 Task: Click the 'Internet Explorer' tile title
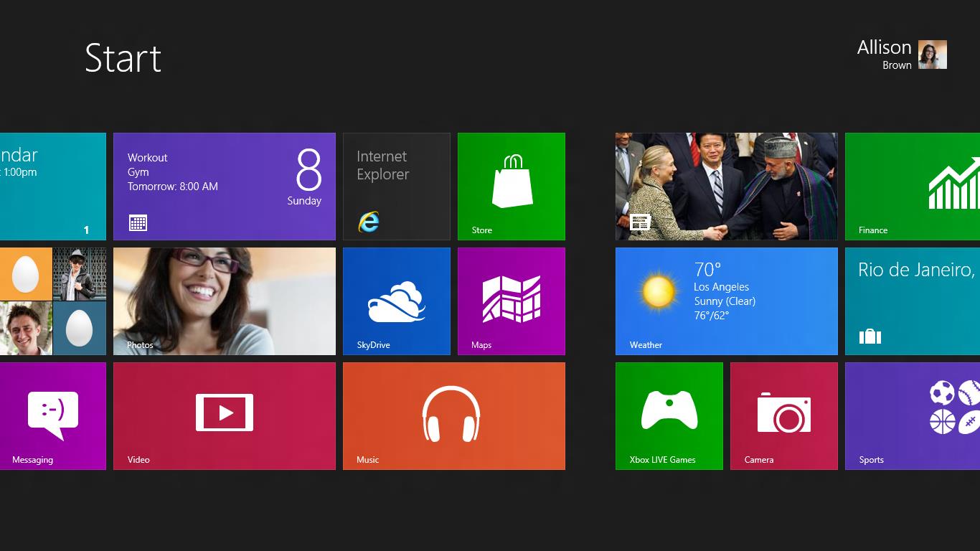[x=383, y=166]
